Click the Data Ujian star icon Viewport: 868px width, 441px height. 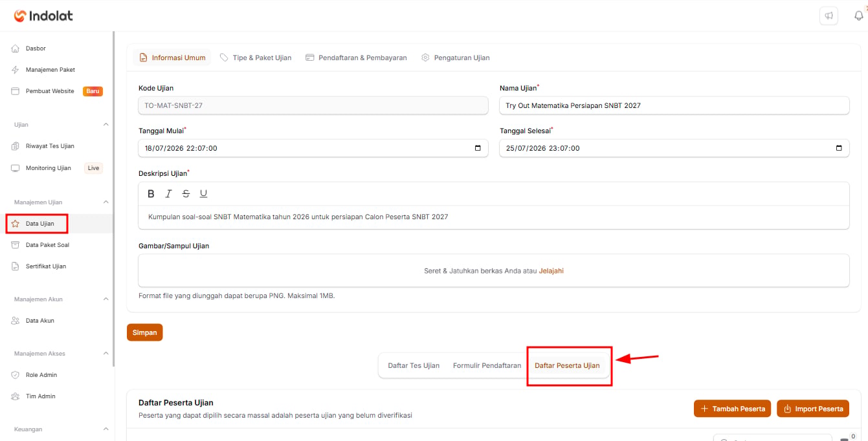pyautogui.click(x=16, y=224)
